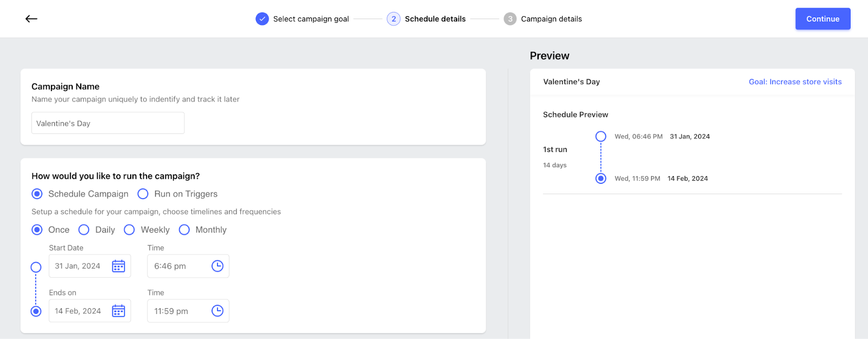The image size is (868, 339).
Task: Click the step 2 circle icon
Action: [x=393, y=19]
